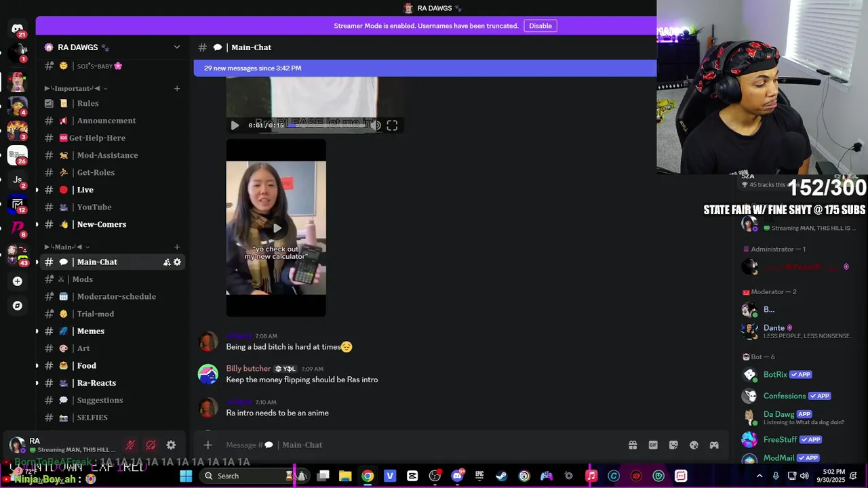Click the gift icon in message bar
Viewport: 868px width, 488px height.
tap(633, 445)
